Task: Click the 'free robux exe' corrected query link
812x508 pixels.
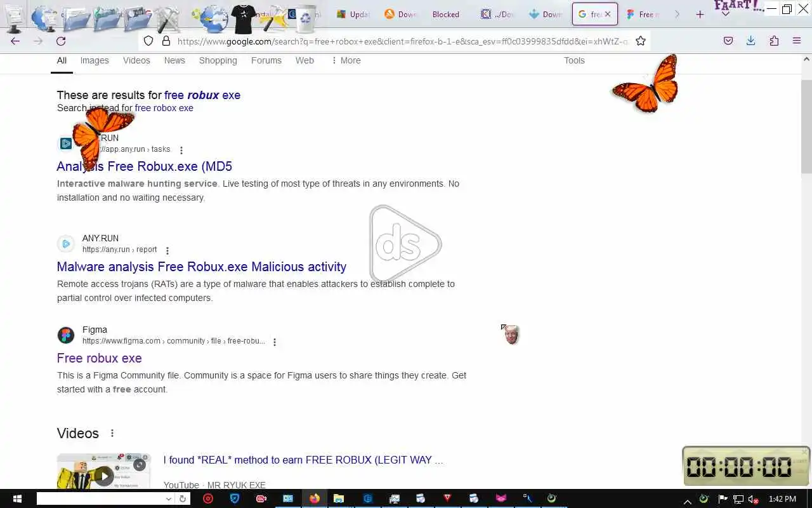Action: pyautogui.click(x=202, y=95)
